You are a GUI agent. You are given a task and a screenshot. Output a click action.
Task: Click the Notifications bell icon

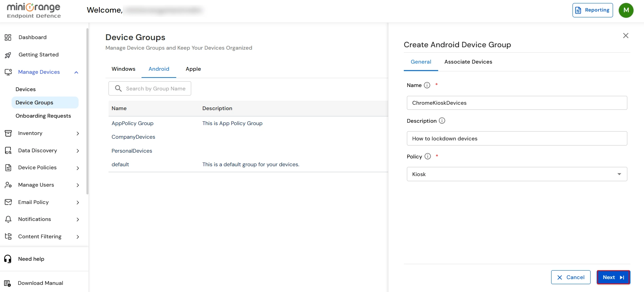[8, 219]
